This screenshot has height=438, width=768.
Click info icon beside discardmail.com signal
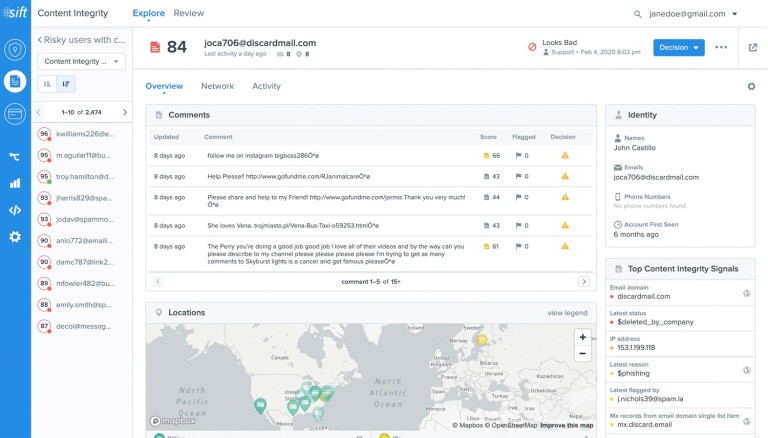[x=746, y=293]
